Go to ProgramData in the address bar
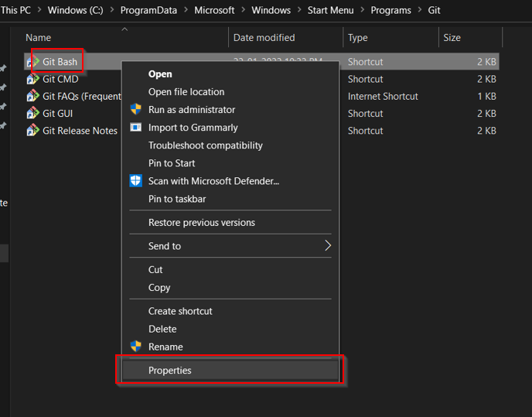Viewport: 532px width, 417px height. (x=148, y=11)
